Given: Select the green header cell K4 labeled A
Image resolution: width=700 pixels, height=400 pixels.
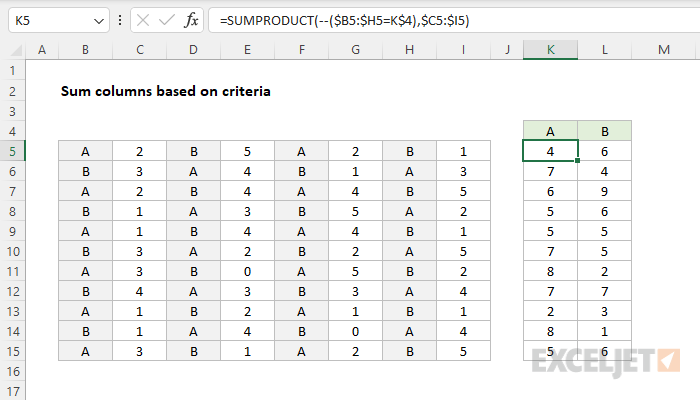Looking at the screenshot, I should pos(550,131).
